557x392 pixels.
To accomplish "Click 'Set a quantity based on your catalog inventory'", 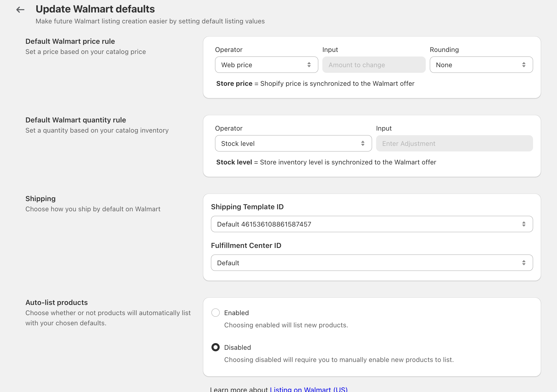I will [x=97, y=130].
